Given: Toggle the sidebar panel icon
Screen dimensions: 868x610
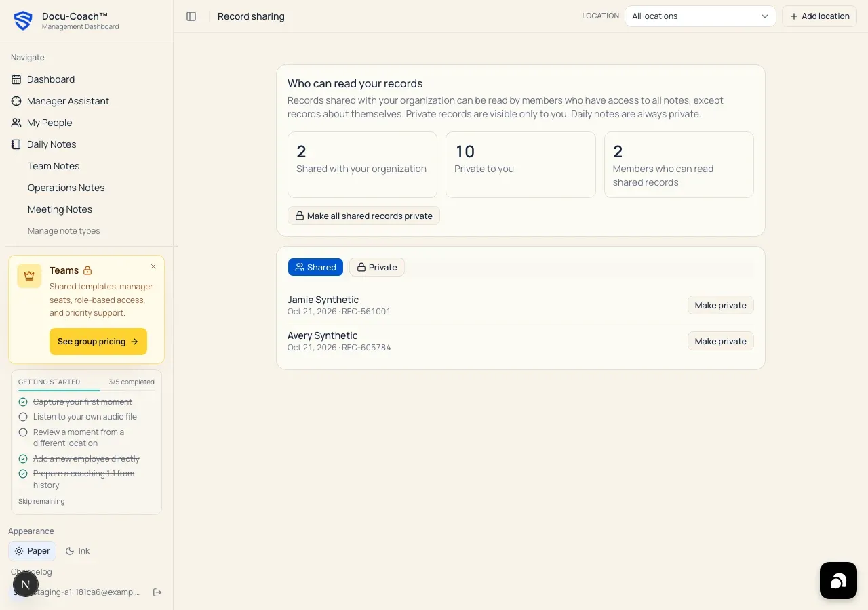Looking at the screenshot, I should [191, 16].
